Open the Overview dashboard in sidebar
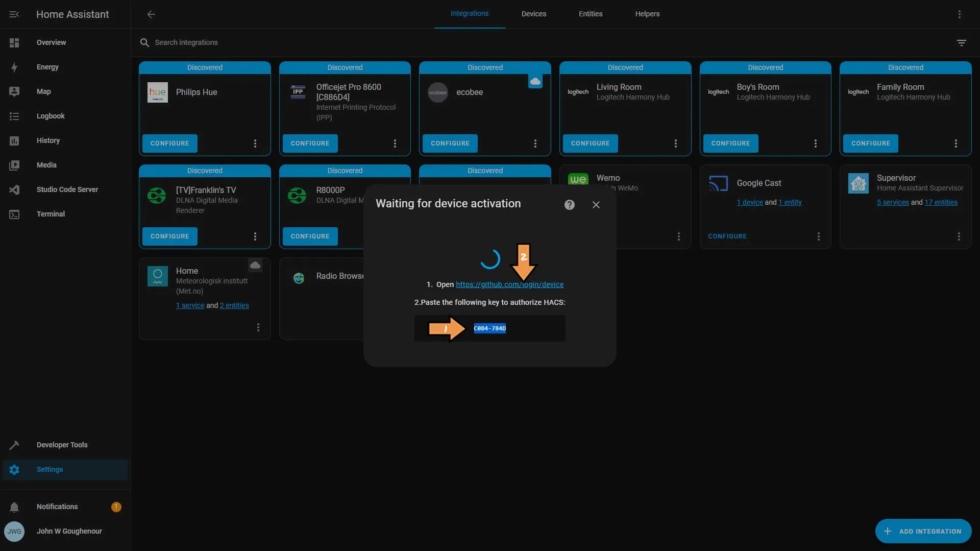This screenshot has height=551, width=980. (x=65, y=42)
